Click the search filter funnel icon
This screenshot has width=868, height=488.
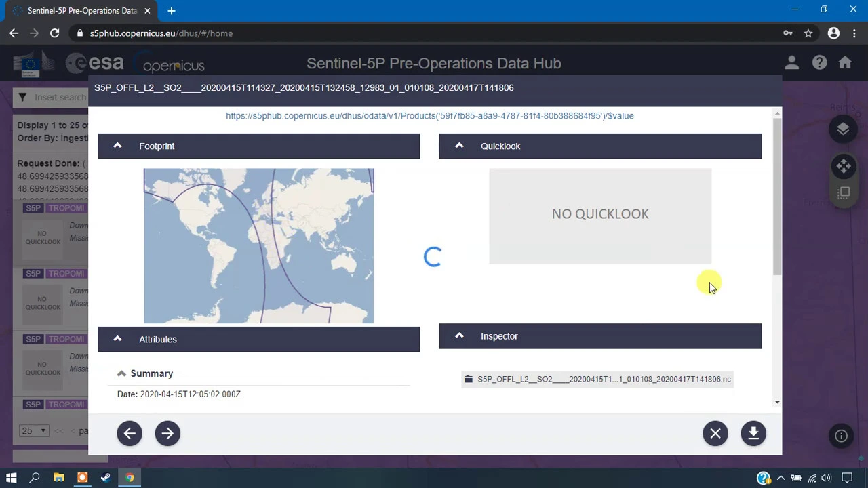click(x=22, y=98)
